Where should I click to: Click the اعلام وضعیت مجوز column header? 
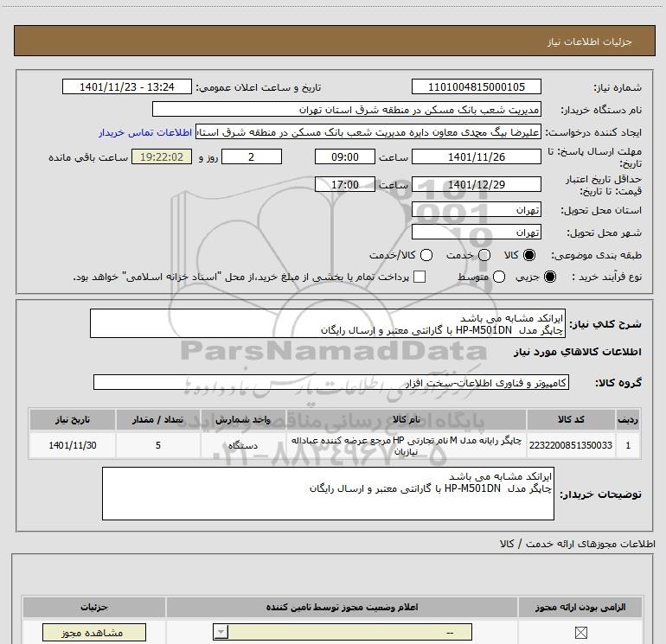(x=342, y=607)
